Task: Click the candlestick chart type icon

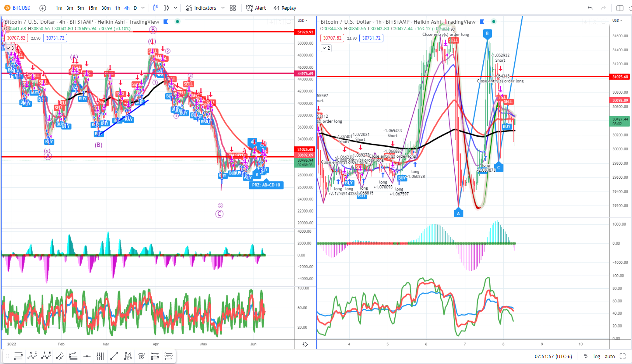Action: (x=166, y=8)
